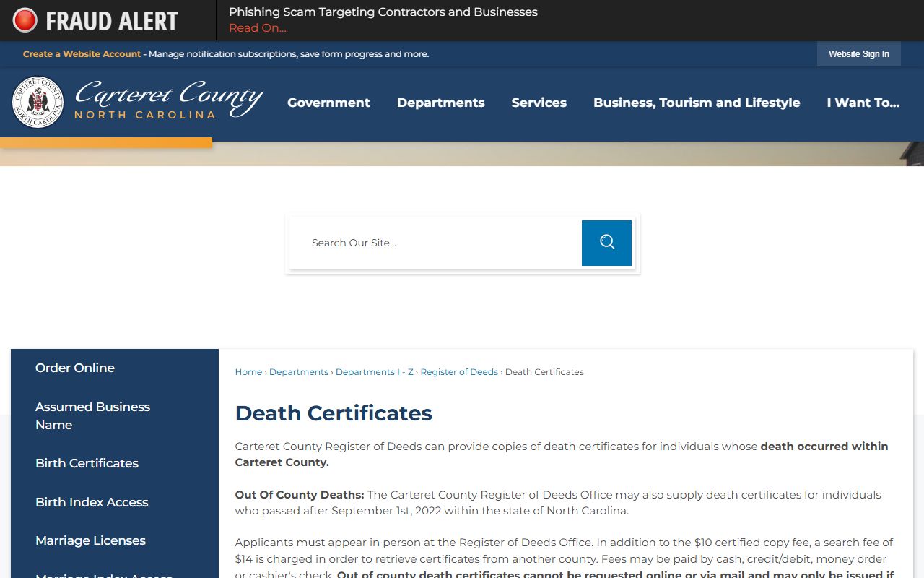Open the Carteret County seal logo
924x578 pixels.
point(38,103)
